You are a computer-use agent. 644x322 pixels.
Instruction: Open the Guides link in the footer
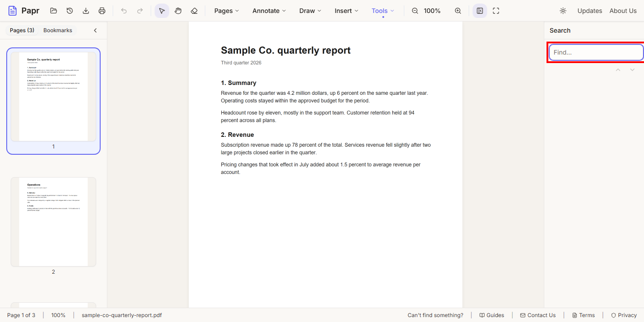(x=491, y=315)
